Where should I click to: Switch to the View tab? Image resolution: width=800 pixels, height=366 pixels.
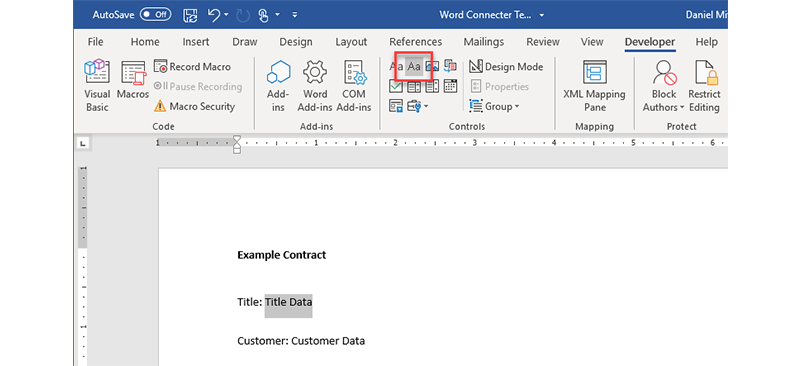592,42
